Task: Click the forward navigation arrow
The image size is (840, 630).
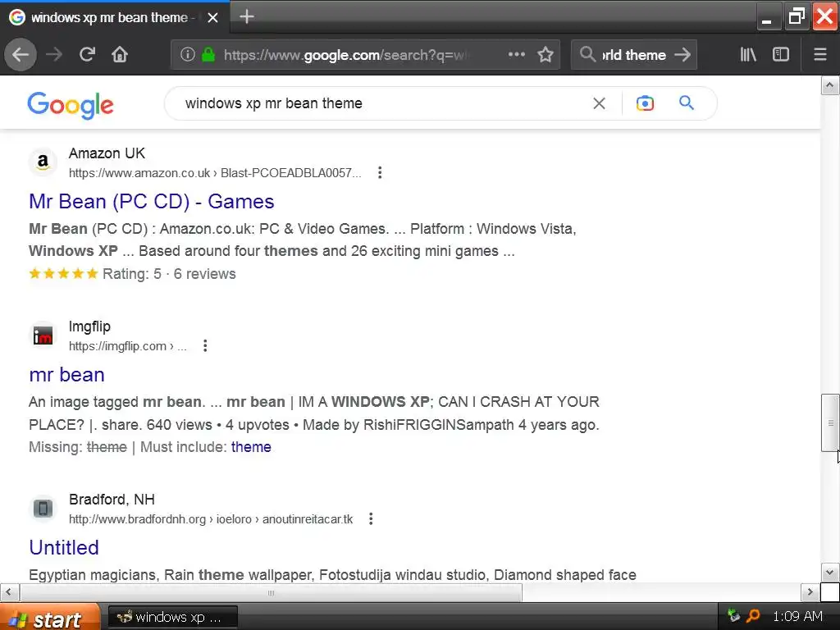Action: click(x=54, y=55)
